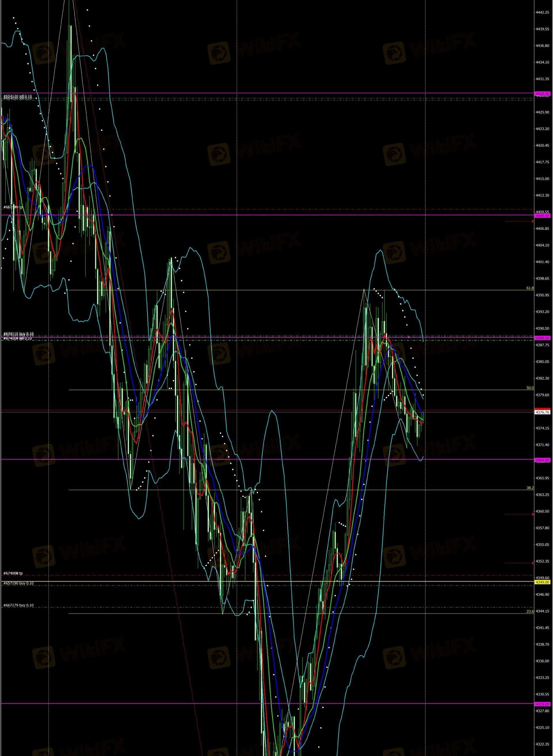Screen dimensions: 553x756
Task: Click 4431.35 on the price scale
Action: pos(542,79)
